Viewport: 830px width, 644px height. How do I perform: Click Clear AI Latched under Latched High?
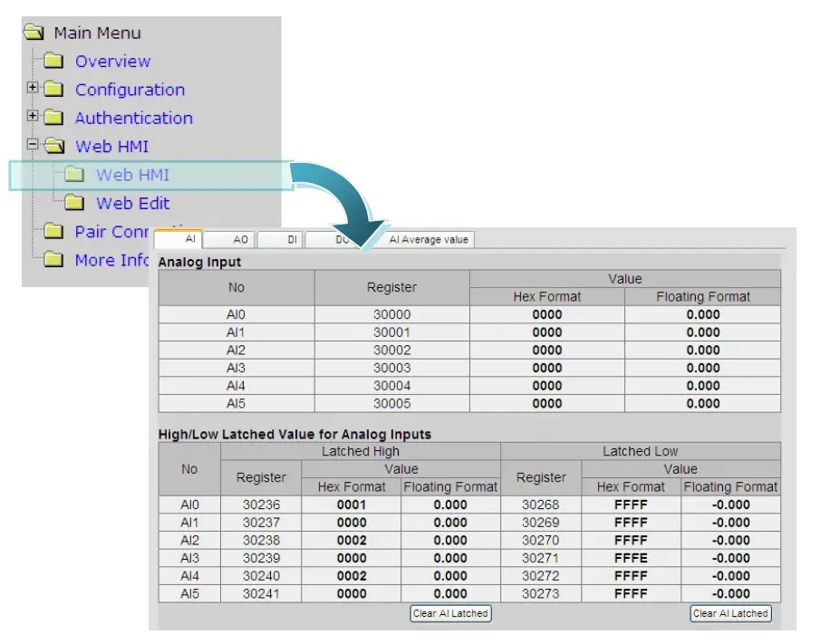click(450, 613)
